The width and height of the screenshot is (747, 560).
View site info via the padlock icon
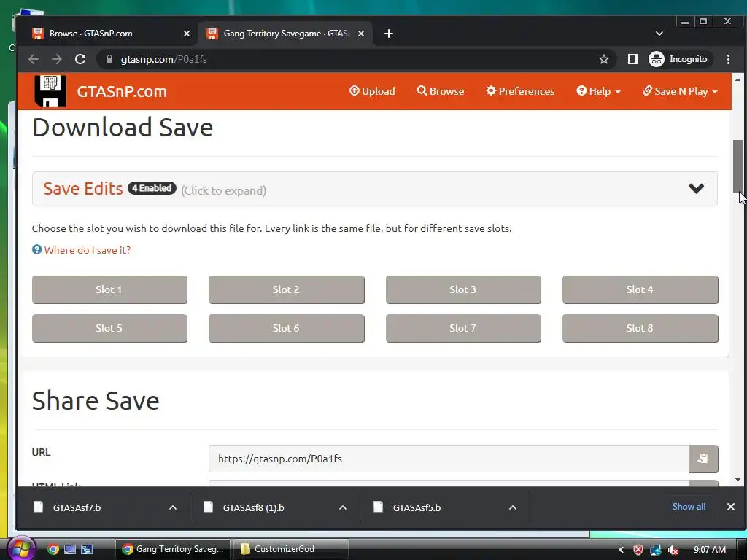tap(109, 59)
